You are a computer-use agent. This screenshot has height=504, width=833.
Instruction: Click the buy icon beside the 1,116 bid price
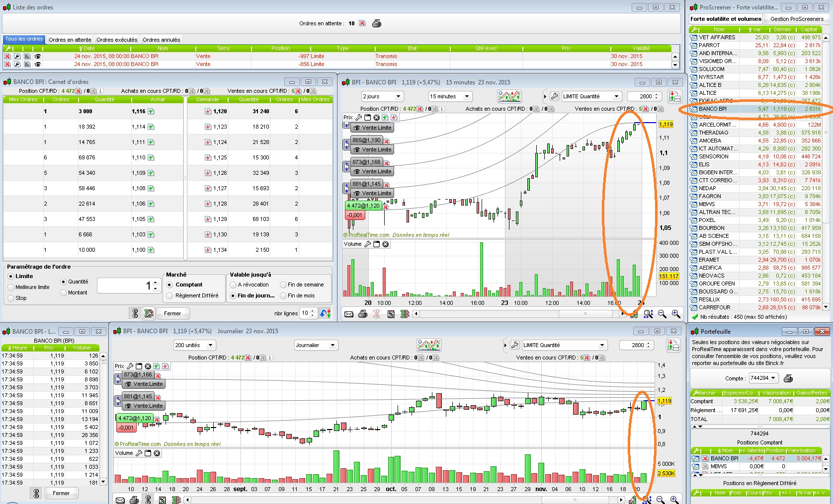click(151, 112)
